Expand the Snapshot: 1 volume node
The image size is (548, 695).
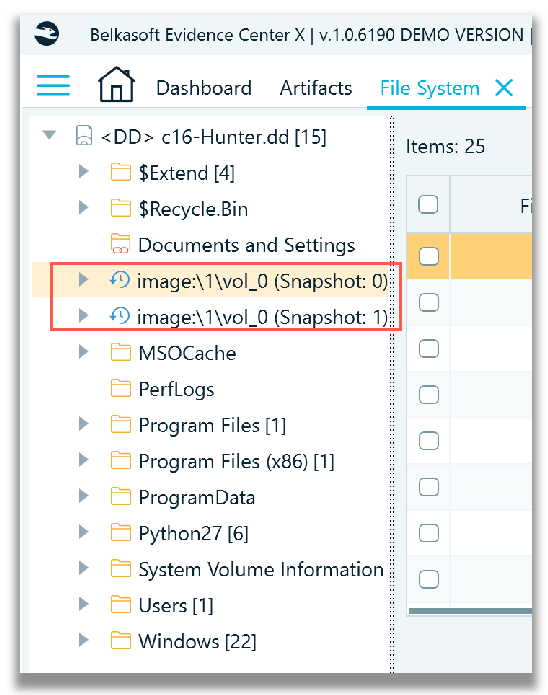(x=83, y=316)
